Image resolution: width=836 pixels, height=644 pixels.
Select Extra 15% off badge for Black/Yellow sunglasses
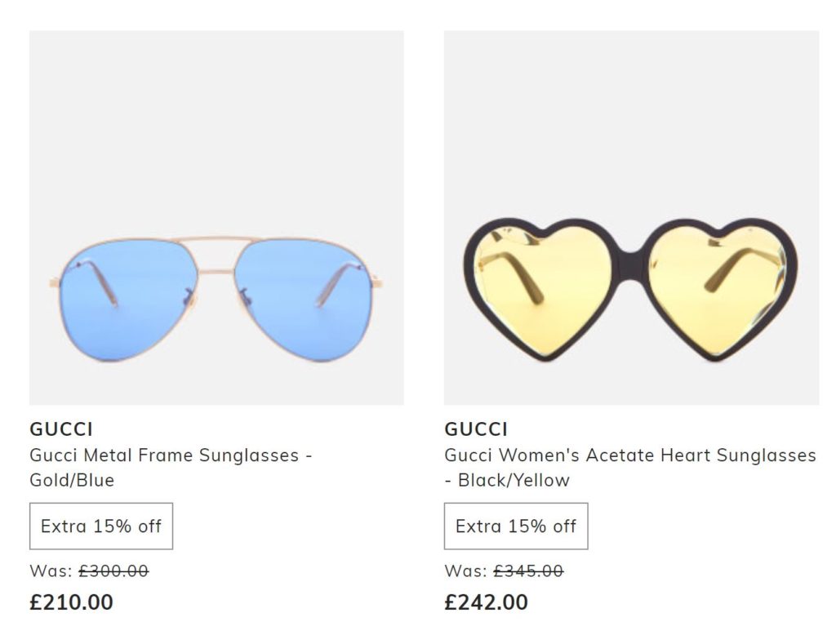coord(516,526)
